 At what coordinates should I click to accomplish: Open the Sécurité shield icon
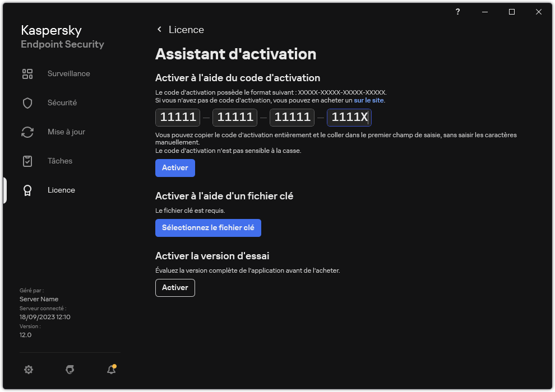(27, 102)
